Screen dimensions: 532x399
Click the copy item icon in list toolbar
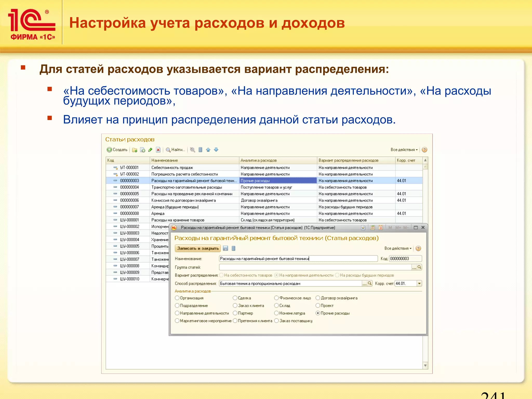143,150
